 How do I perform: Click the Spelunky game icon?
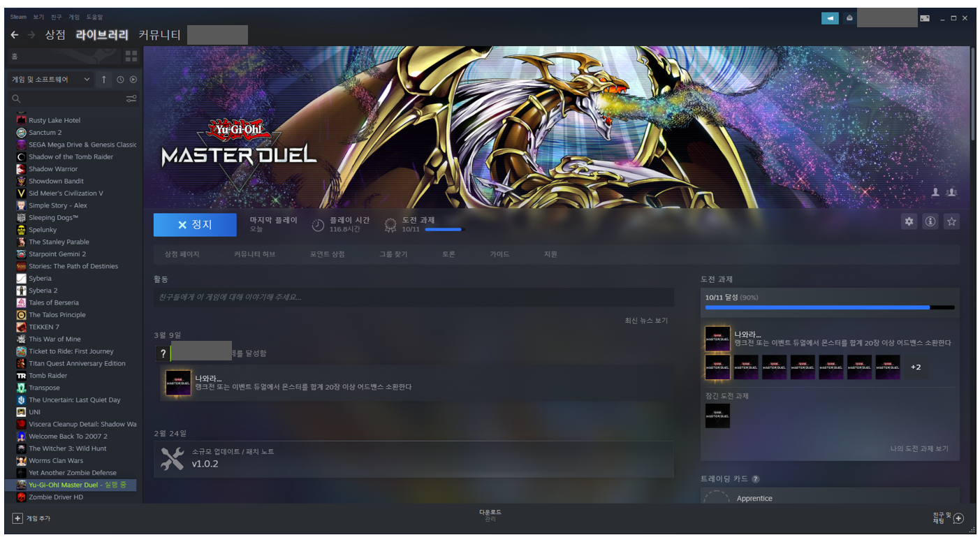[21, 230]
